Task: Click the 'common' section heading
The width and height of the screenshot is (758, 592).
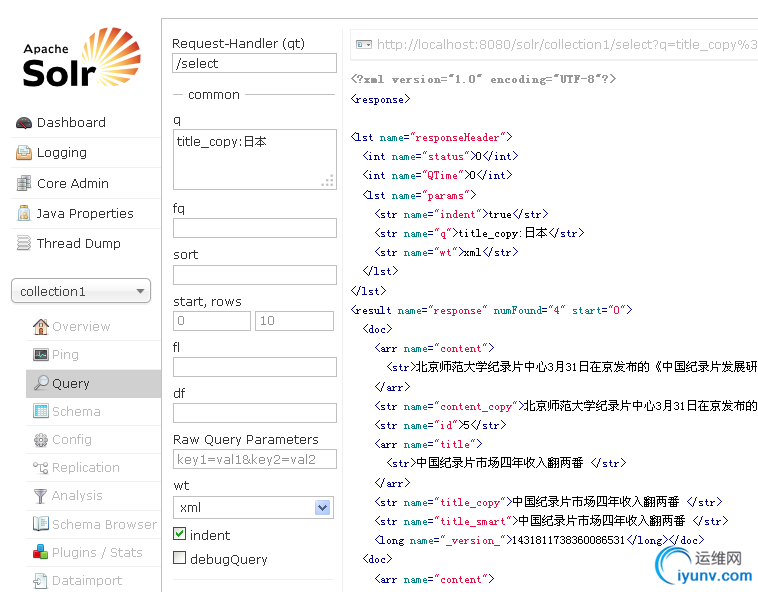Action: pyautogui.click(x=214, y=95)
